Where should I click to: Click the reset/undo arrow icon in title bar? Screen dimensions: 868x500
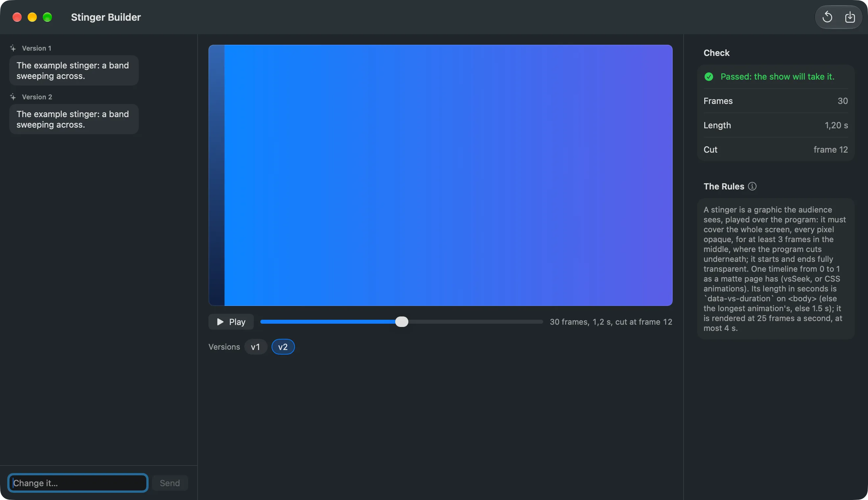827,17
